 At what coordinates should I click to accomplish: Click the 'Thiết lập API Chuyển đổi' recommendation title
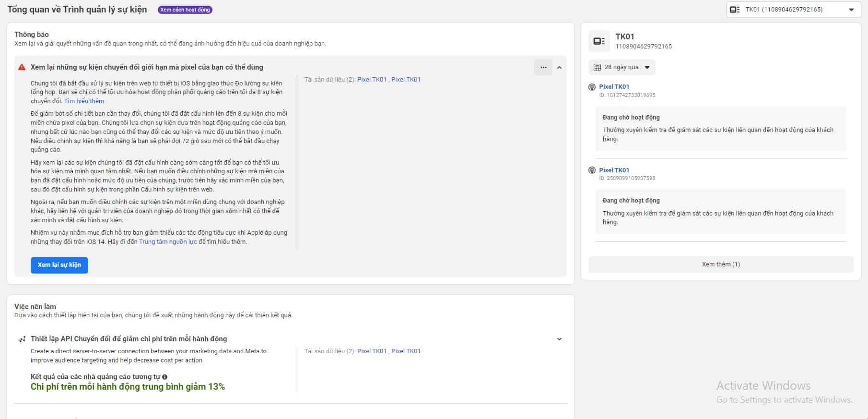click(129, 339)
